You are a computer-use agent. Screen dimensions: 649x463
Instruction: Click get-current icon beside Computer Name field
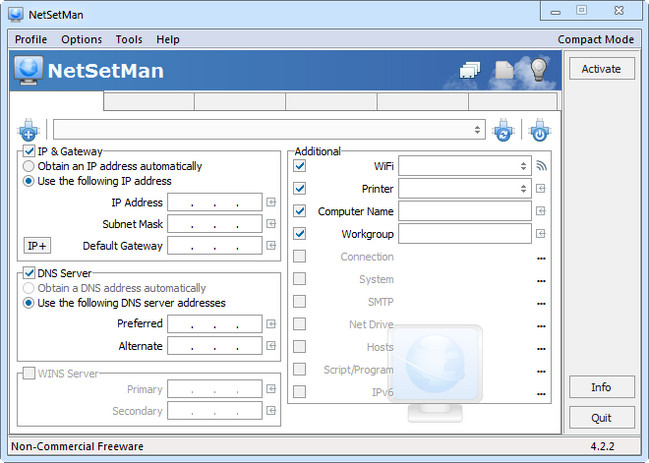[x=540, y=211]
